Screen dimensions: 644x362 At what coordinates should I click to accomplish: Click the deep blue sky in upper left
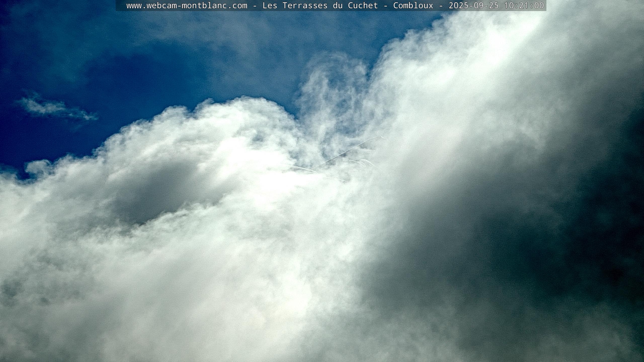(x=63, y=50)
